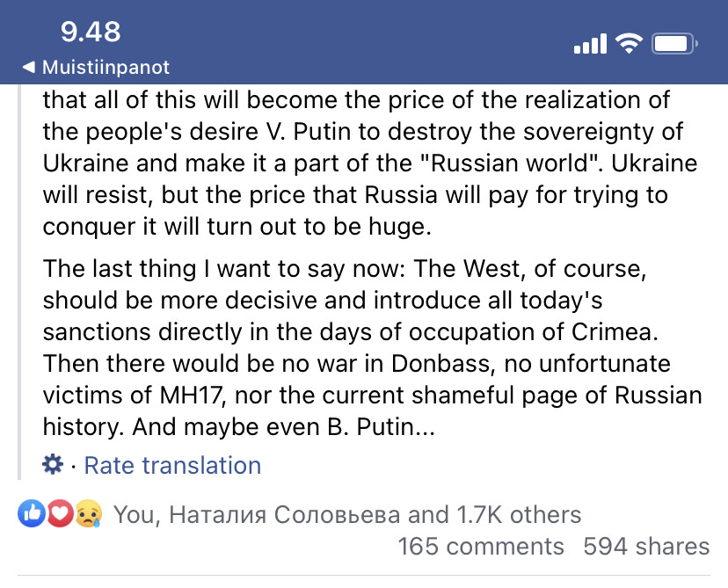Image resolution: width=728 pixels, height=588 pixels.
Task: Return to Muistiinpanot app
Action: [x=96, y=68]
